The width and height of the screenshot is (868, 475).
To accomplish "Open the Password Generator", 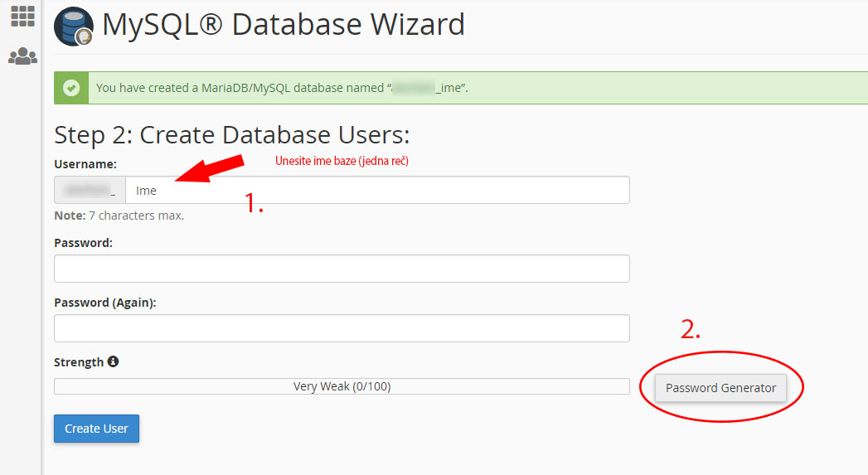I will coord(720,387).
